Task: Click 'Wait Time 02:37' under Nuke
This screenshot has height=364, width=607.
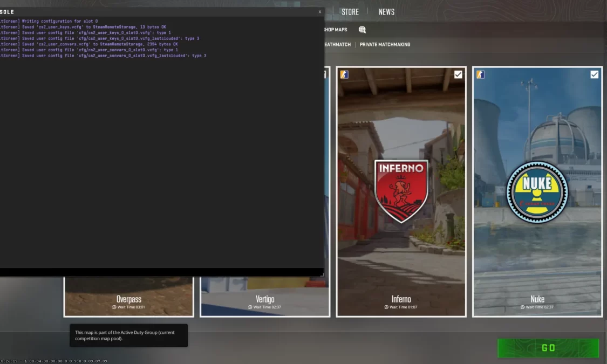Action: 540,307
